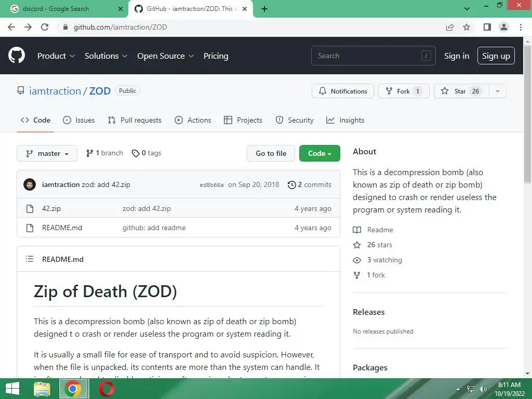View the 1 branch link

click(104, 153)
